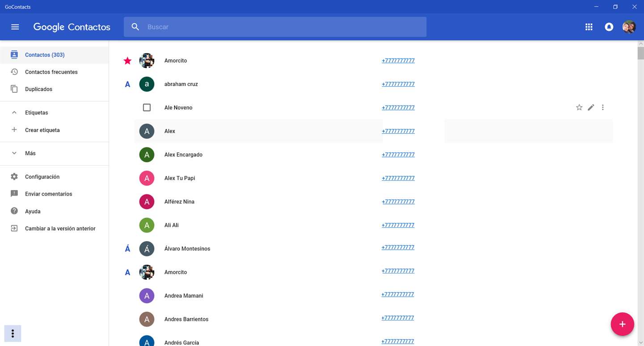Click Crear etiqueta
This screenshot has width=644, height=346.
coord(54,130)
